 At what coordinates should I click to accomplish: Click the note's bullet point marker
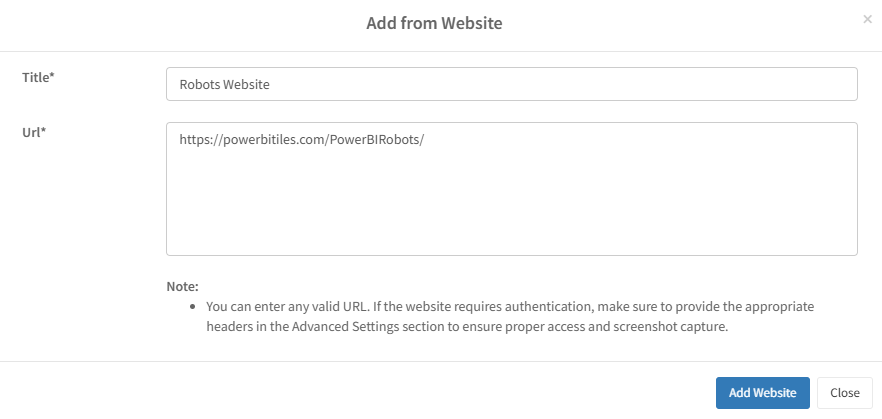(x=192, y=306)
